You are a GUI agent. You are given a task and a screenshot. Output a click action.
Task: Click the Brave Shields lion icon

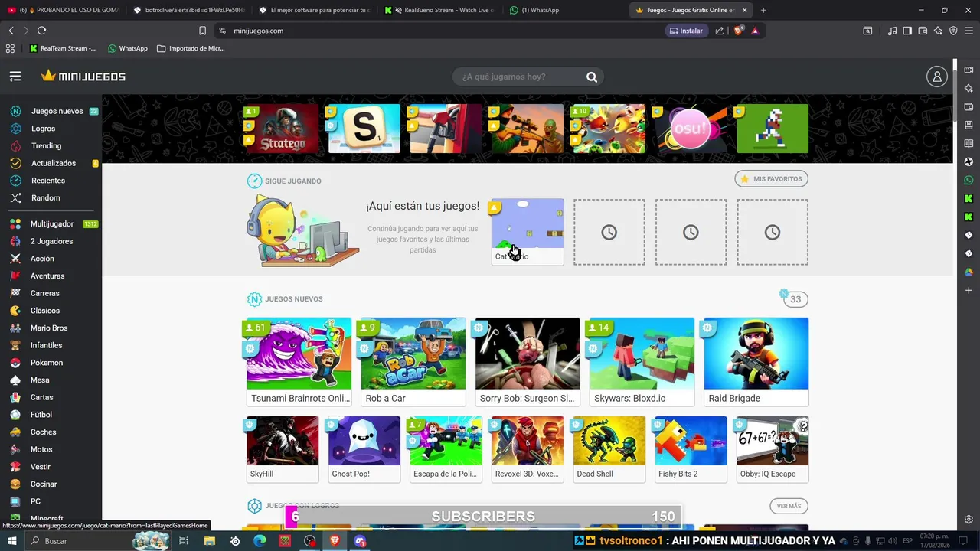click(x=738, y=31)
